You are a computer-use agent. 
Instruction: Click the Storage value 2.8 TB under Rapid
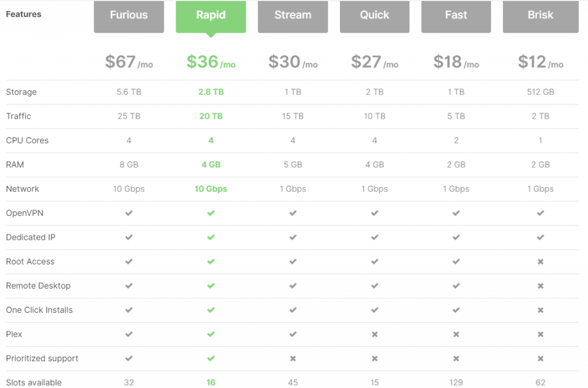click(x=211, y=92)
